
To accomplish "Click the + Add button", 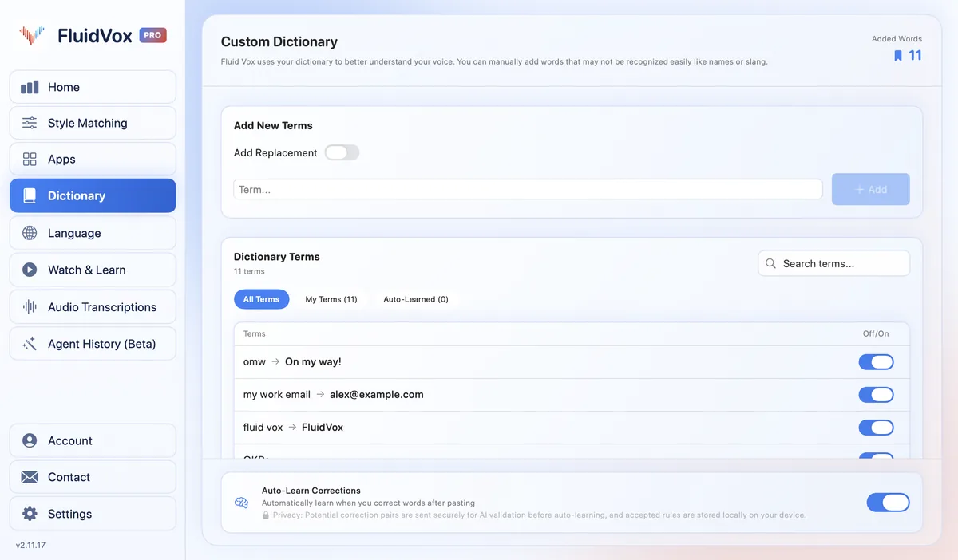I will (x=871, y=189).
